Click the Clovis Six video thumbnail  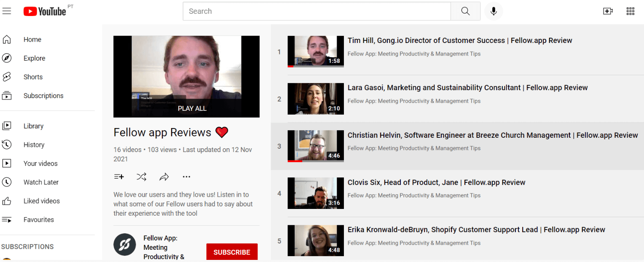316,193
